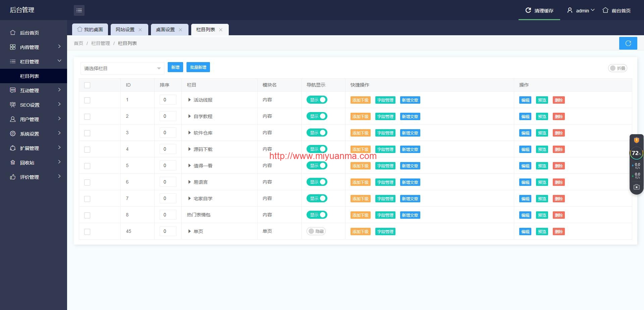The image size is (644, 310).
Task: Check the checkbox for row 自学教程
Action: click(87, 117)
